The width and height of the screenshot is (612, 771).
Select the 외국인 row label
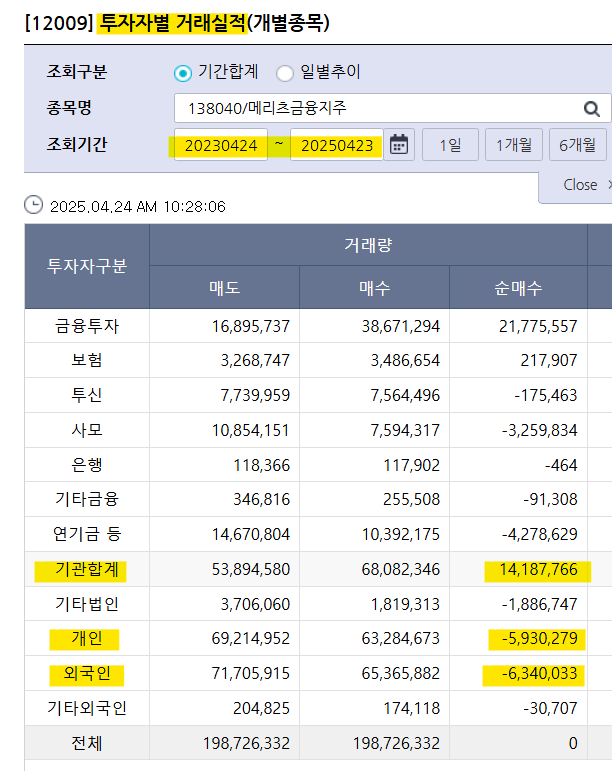[87, 673]
